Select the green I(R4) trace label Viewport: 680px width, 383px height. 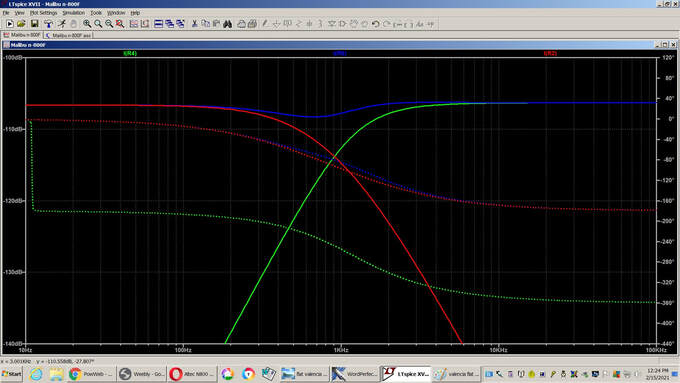tap(130, 53)
